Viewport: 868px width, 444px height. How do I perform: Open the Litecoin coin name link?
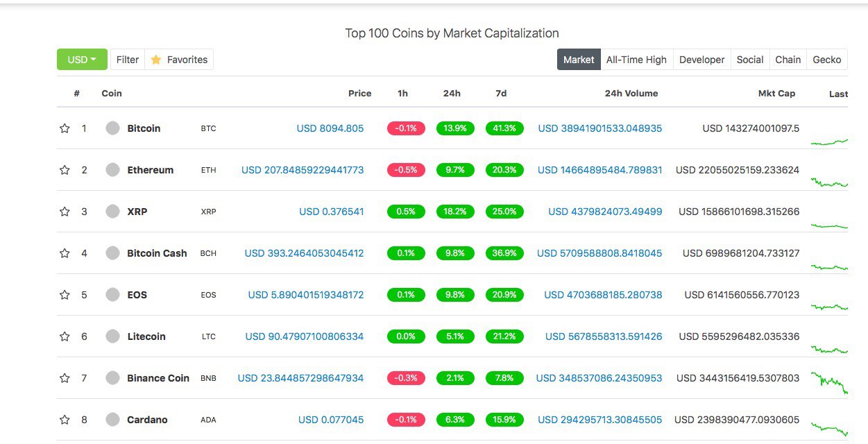click(x=146, y=336)
